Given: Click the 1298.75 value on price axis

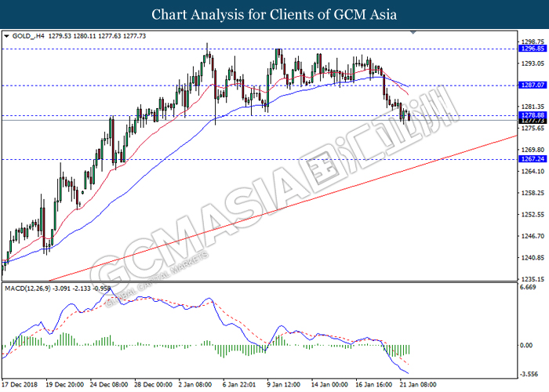Looking at the screenshot, I should [533, 42].
